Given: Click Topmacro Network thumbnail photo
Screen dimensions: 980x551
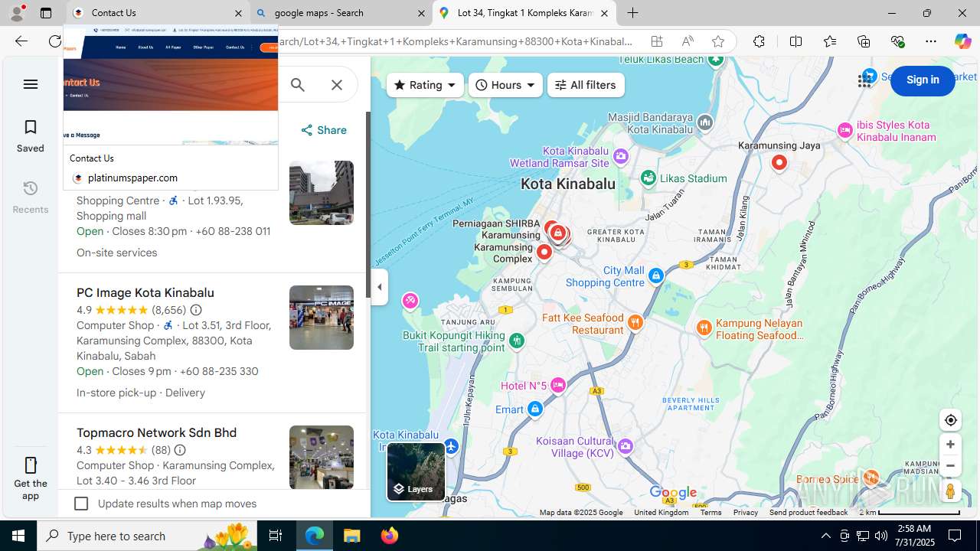Looking at the screenshot, I should (x=322, y=457).
